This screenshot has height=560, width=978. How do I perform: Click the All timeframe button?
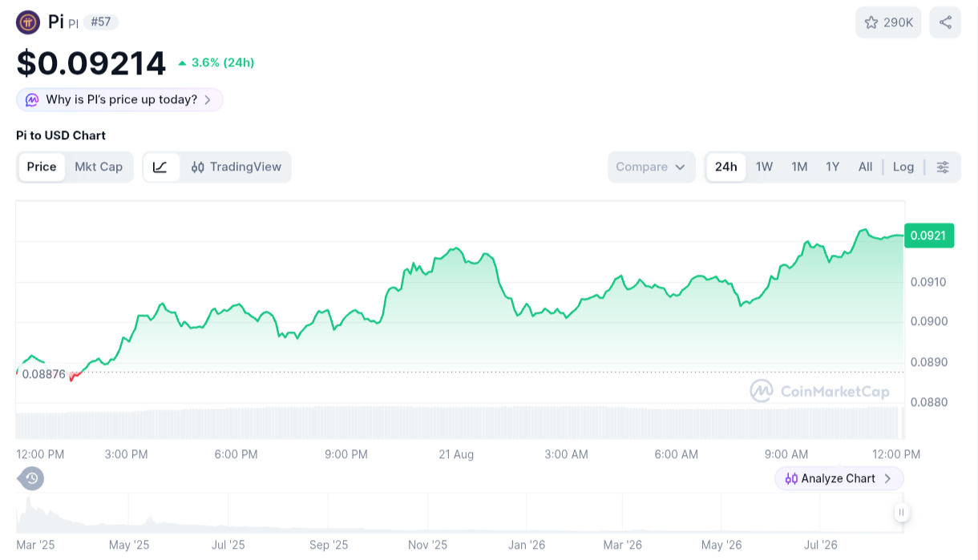pyautogui.click(x=865, y=167)
